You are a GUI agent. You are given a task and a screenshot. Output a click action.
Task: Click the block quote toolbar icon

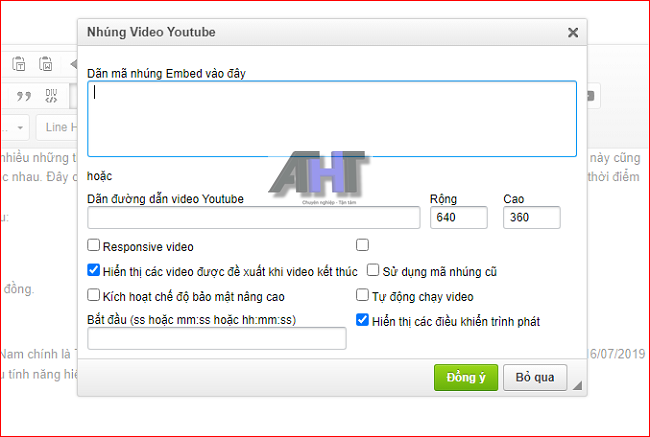(x=24, y=96)
